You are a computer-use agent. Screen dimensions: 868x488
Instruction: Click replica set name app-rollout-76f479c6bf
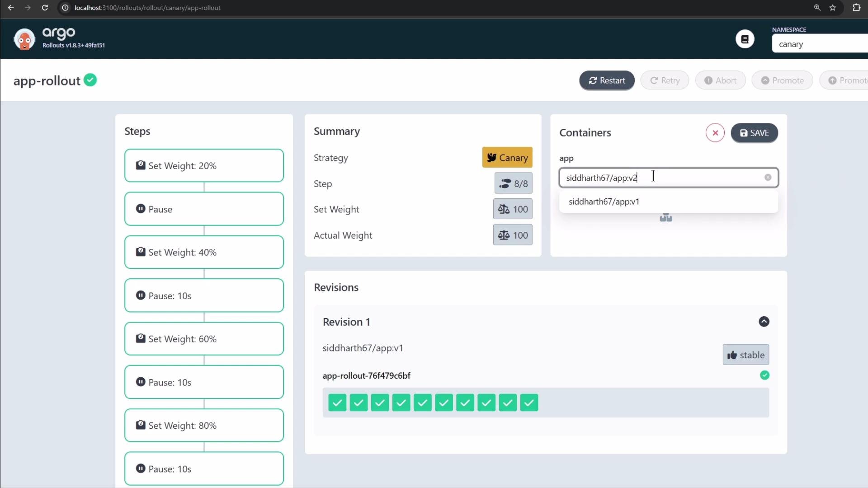click(367, 375)
